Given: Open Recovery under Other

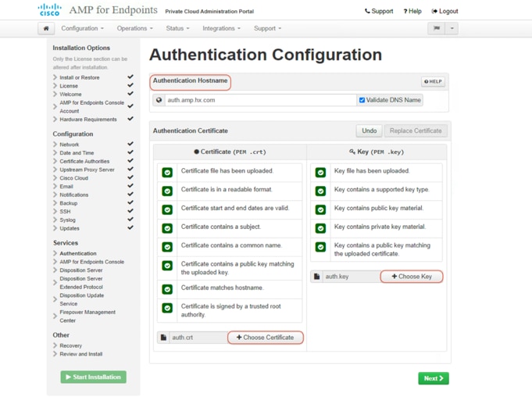Looking at the screenshot, I should tap(71, 346).
